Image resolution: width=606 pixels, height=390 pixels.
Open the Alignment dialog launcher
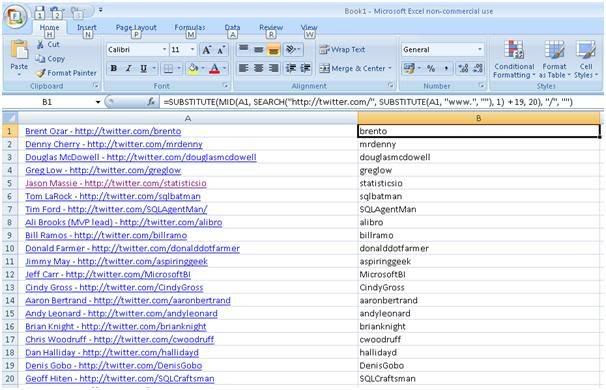391,85
